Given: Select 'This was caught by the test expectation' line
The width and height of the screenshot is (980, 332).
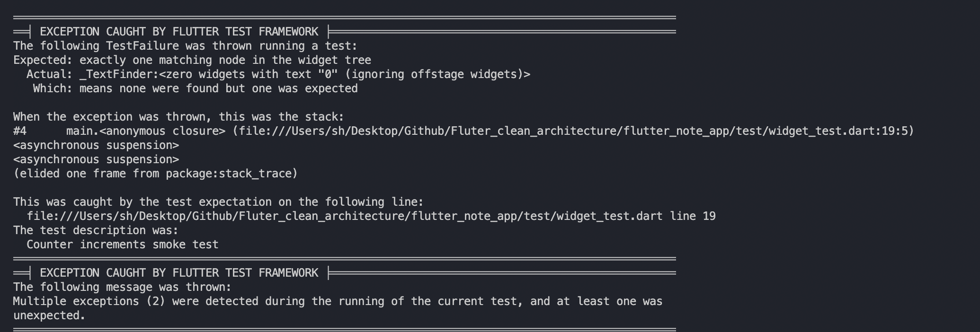Looking at the screenshot, I should click(218, 202).
